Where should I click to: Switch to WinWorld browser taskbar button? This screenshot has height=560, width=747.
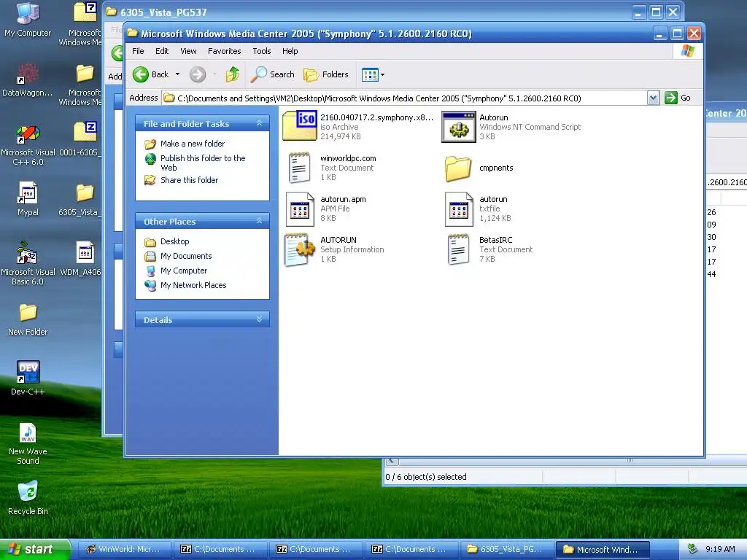click(124, 549)
